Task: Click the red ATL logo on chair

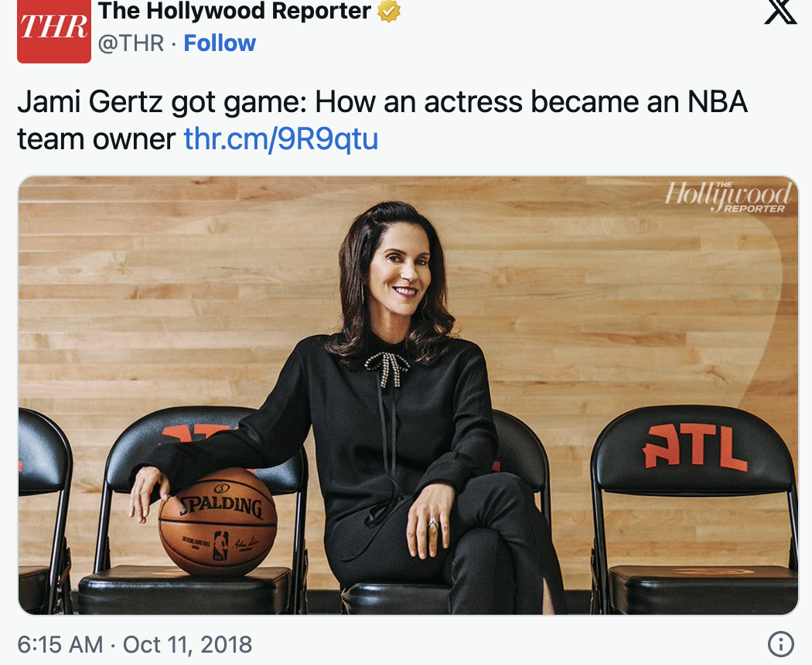Action: pyautogui.click(x=695, y=448)
